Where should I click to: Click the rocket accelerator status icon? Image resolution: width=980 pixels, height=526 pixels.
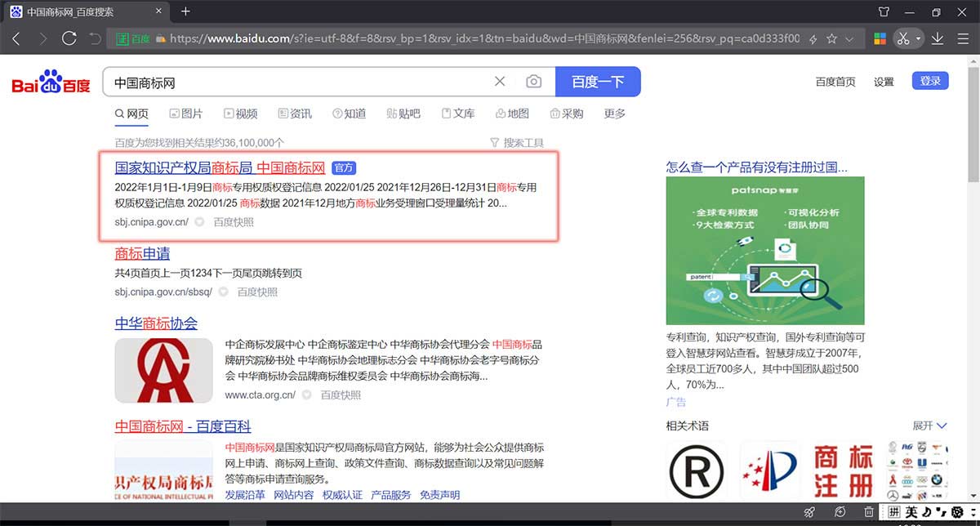click(x=809, y=512)
